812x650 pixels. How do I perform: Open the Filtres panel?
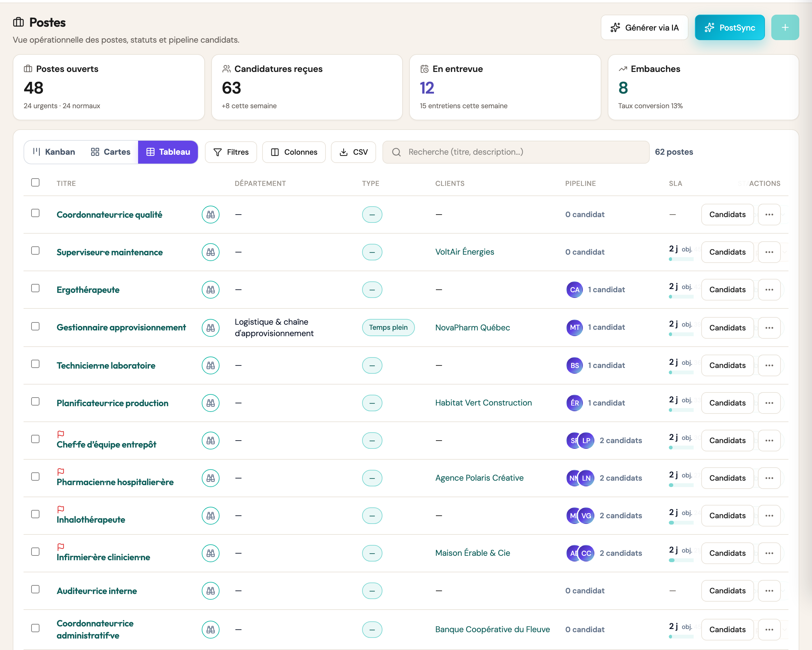[231, 152]
